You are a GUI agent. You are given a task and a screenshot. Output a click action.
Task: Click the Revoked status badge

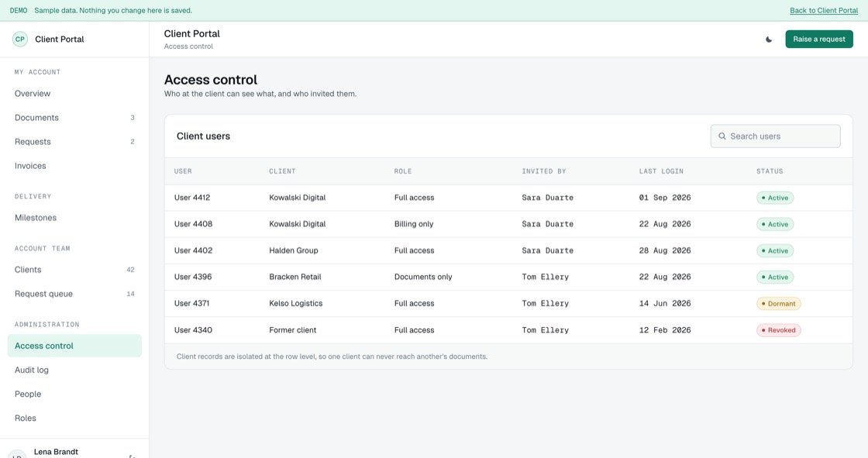click(x=778, y=330)
